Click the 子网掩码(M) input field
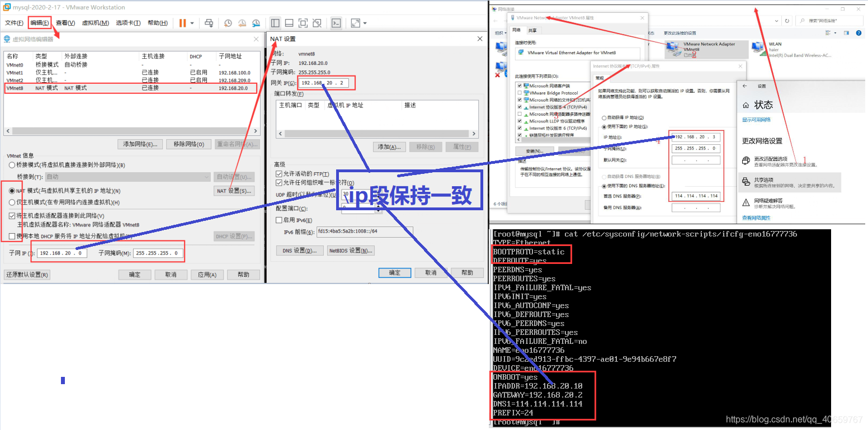The image size is (868, 430). pos(158,253)
